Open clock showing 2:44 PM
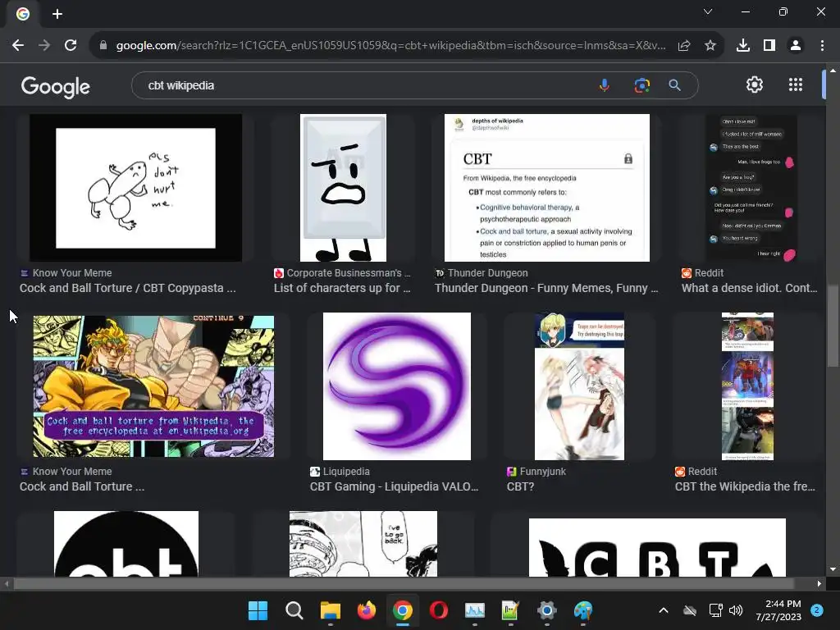The image size is (840, 630). click(778, 610)
